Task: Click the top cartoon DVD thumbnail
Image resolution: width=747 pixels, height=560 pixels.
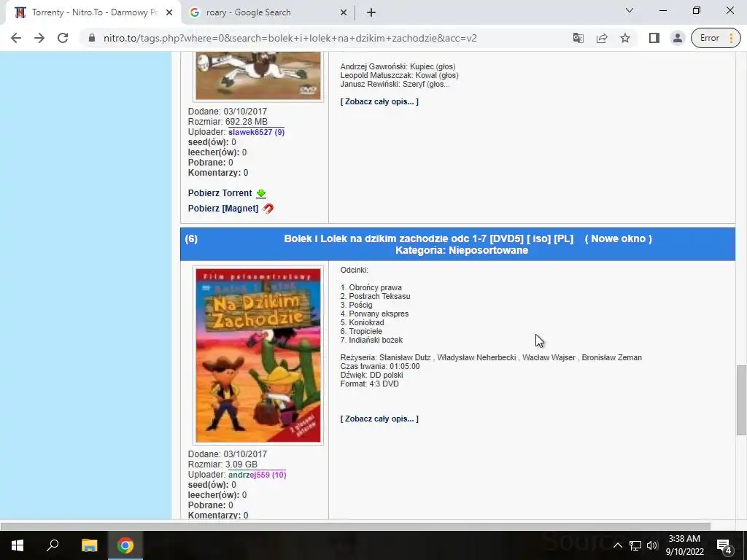Action: point(258,76)
